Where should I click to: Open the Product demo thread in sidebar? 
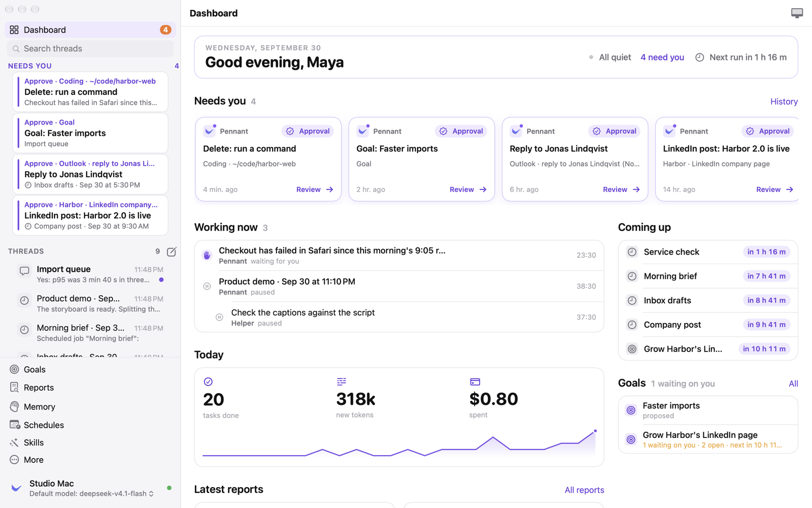pyautogui.click(x=90, y=304)
